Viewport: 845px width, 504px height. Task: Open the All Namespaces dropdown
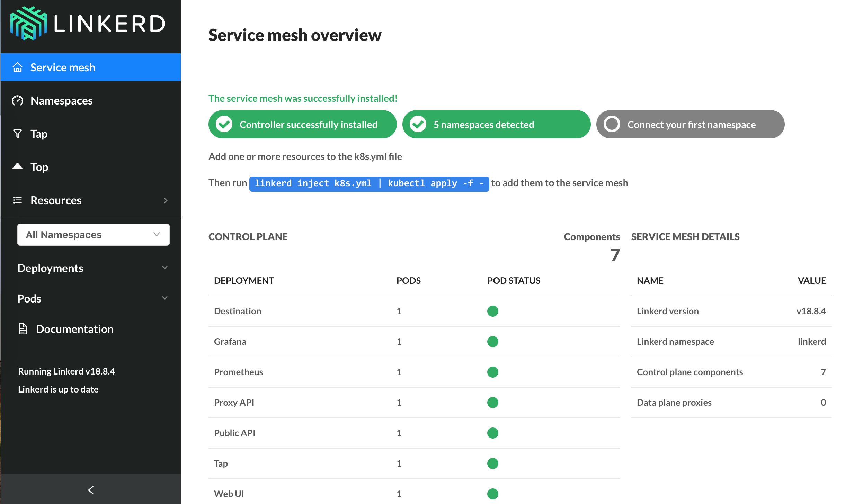click(x=93, y=235)
